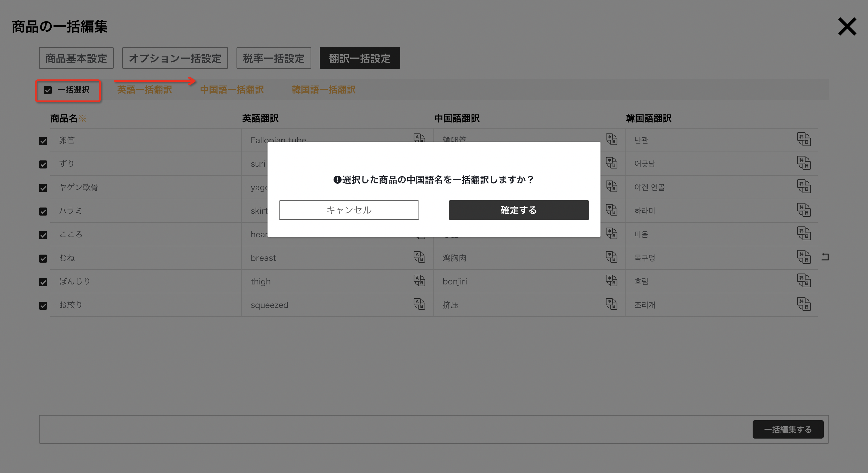868x473 pixels.
Task: Click the 英語翻訳 column header
Action: [x=260, y=118]
